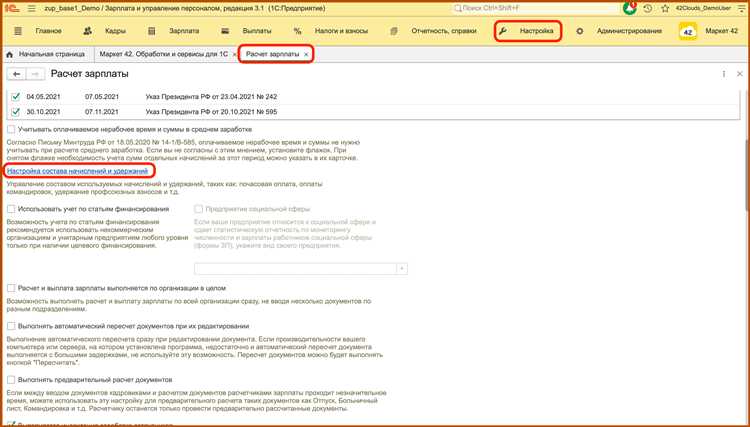
Task: Click the forward arrow navigation button
Action: pos(34,74)
